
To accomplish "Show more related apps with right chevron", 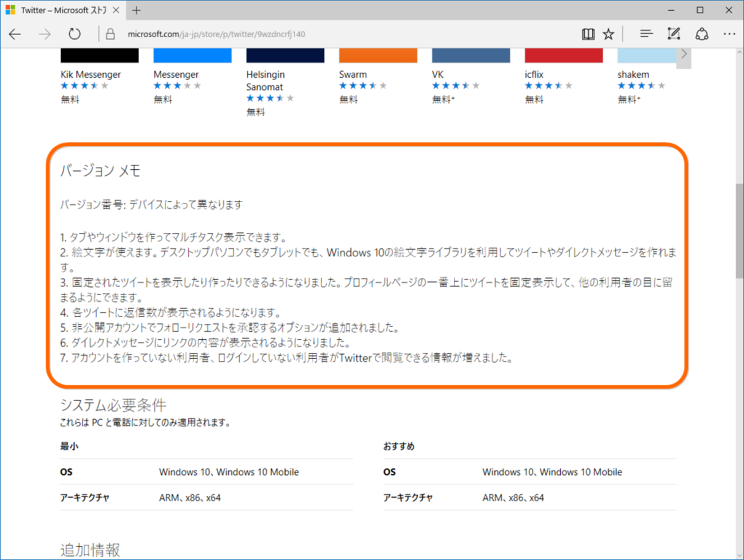I will [x=683, y=55].
